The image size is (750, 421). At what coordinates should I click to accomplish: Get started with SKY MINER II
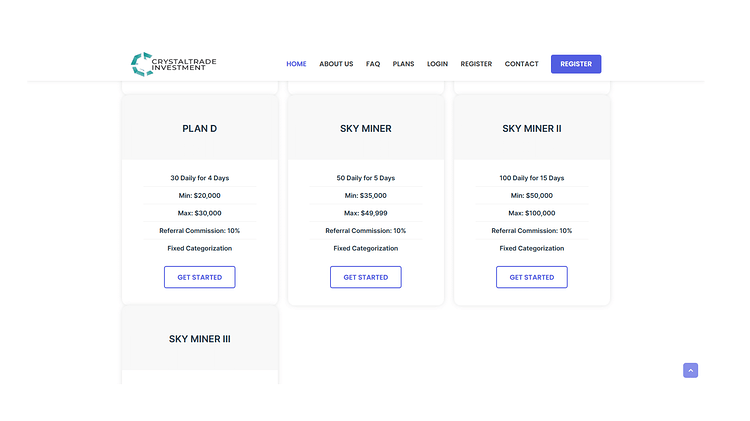click(531, 277)
